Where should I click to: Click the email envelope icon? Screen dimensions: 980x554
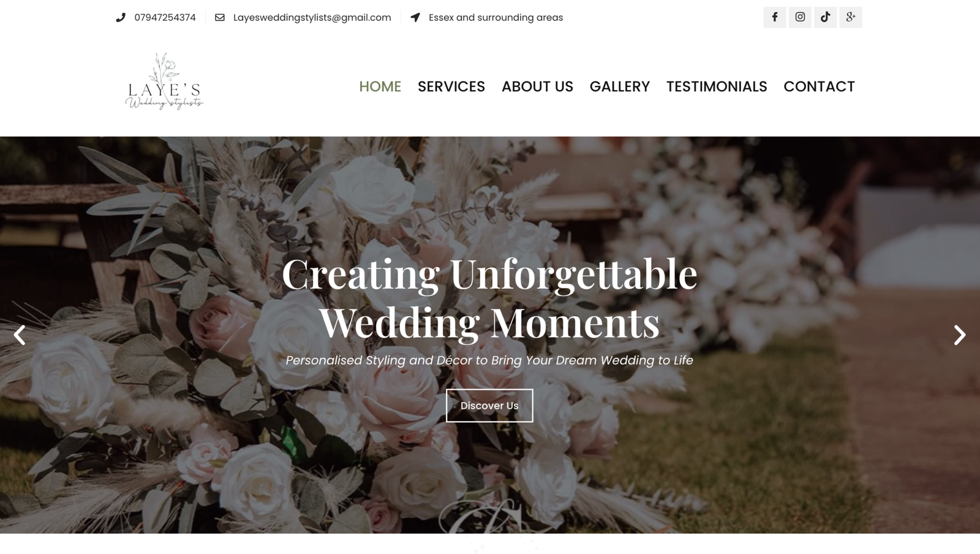click(219, 18)
